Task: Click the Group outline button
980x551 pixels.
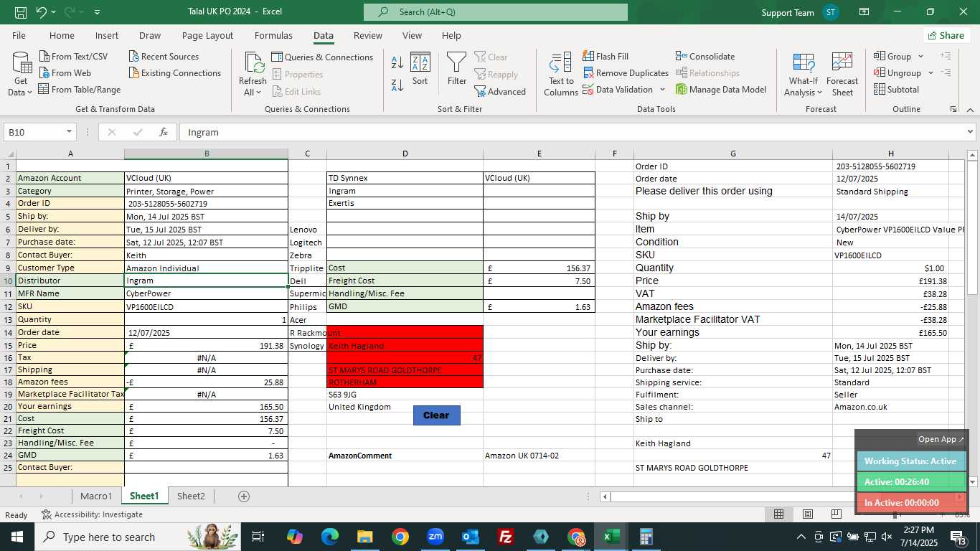Action: point(892,57)
